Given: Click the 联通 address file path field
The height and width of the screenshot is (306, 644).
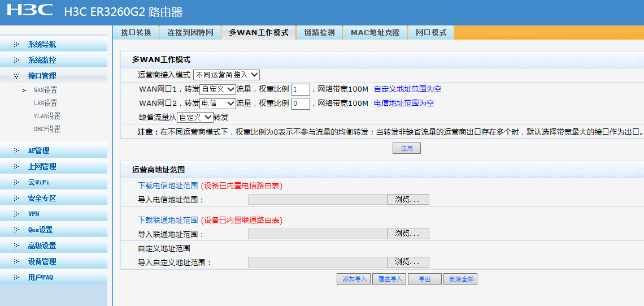Looking at the screenshot, I should tap(318, 234).
